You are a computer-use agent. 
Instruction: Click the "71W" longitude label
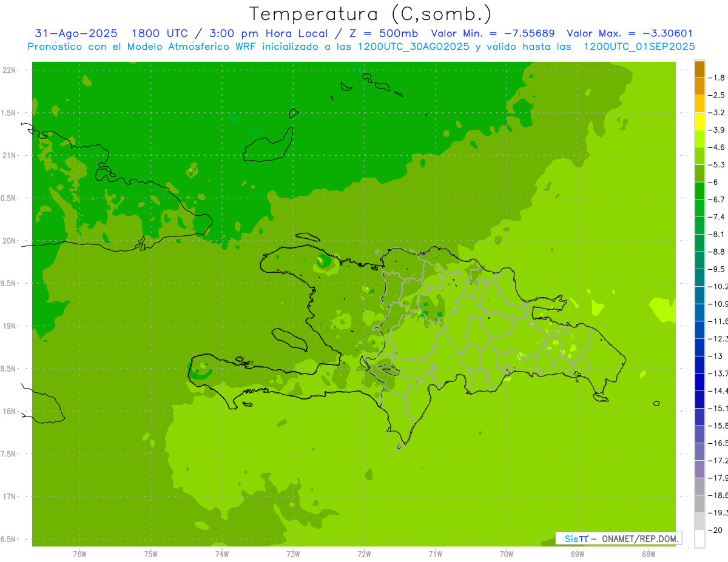point(435,554)
